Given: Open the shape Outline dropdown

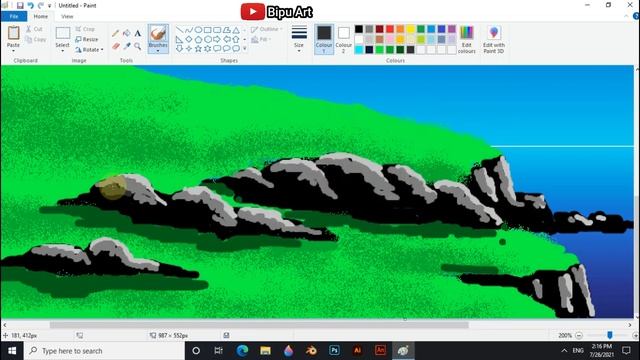Looking at the screenshot, I should (x=267, y=29).
